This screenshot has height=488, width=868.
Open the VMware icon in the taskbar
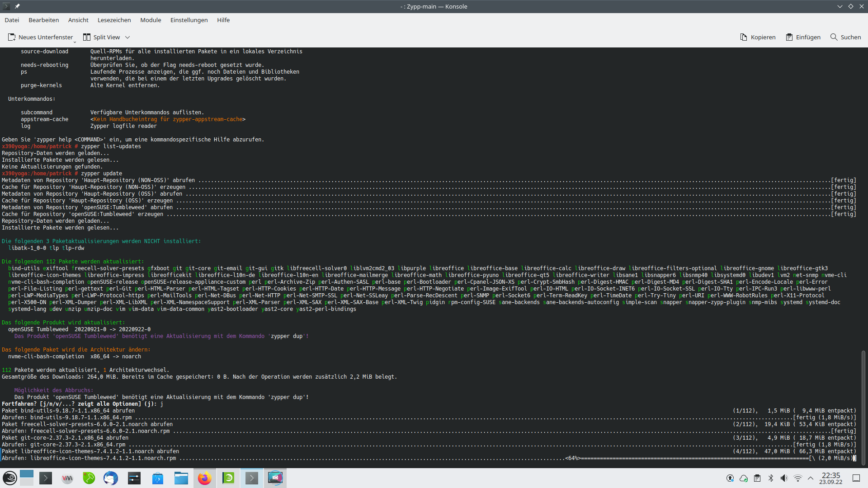pyautogui.click(x=67, y=478)
